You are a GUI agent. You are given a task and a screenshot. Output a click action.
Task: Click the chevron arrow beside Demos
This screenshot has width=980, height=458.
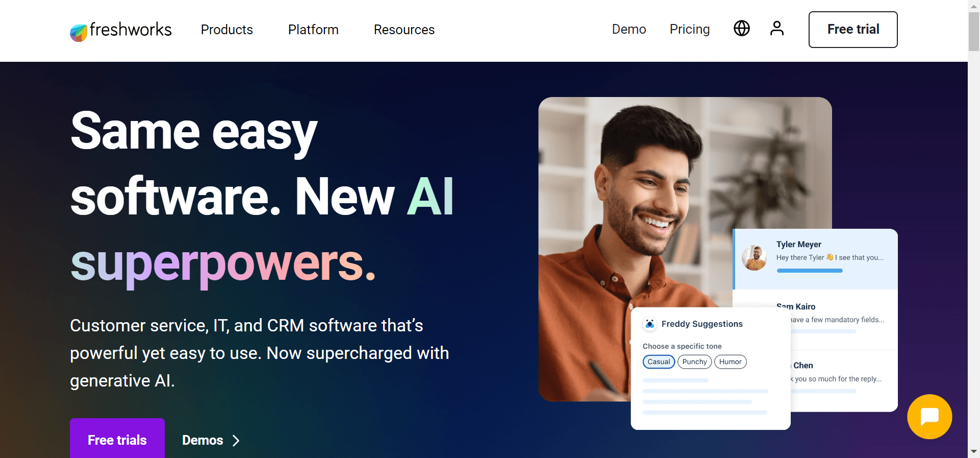point(236,441)
